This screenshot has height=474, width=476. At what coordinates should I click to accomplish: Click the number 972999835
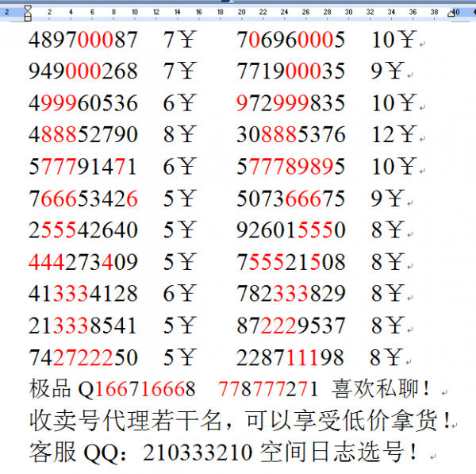click(291, 103)
